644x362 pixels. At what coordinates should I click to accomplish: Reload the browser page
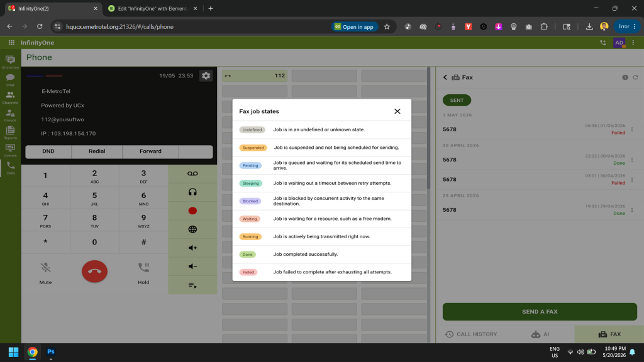pyautogui.click(x=40, y=26)
